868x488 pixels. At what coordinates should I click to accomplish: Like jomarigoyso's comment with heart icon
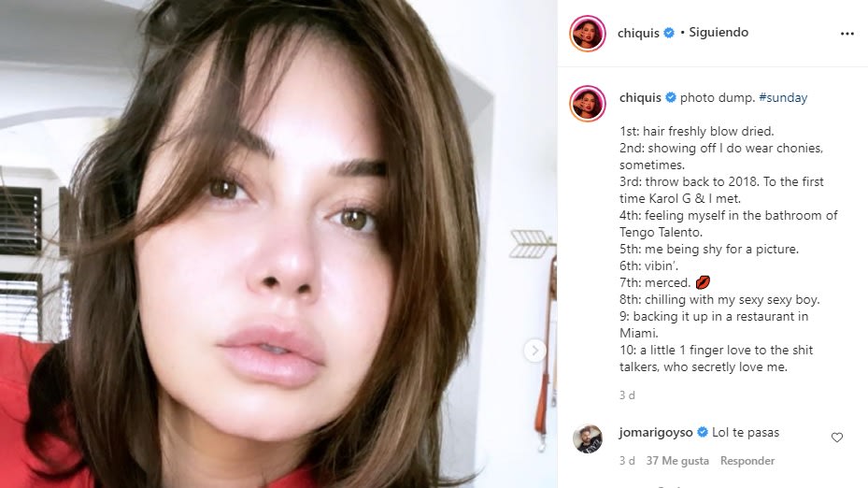tap(837, 438)
